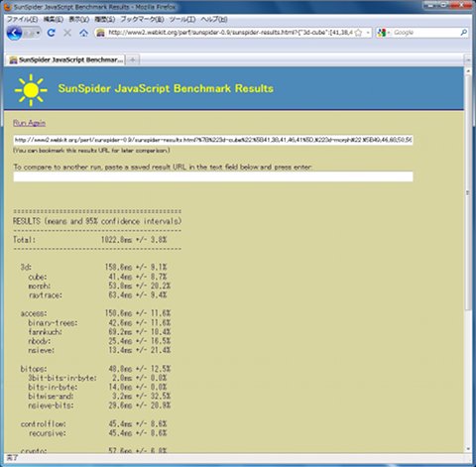
Task: Select the SunSpider JavaScript Benchmar... tab
Action: [x=65, y=59]
